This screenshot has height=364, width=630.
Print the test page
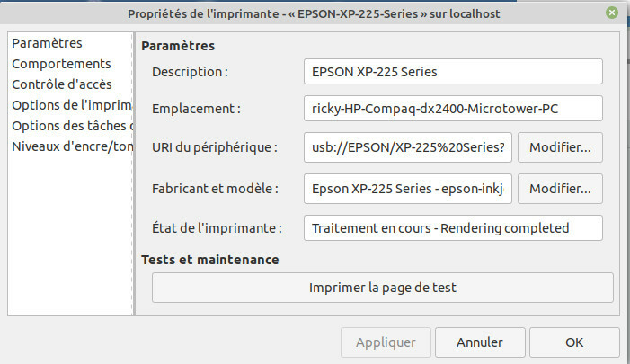click(383, 289)
